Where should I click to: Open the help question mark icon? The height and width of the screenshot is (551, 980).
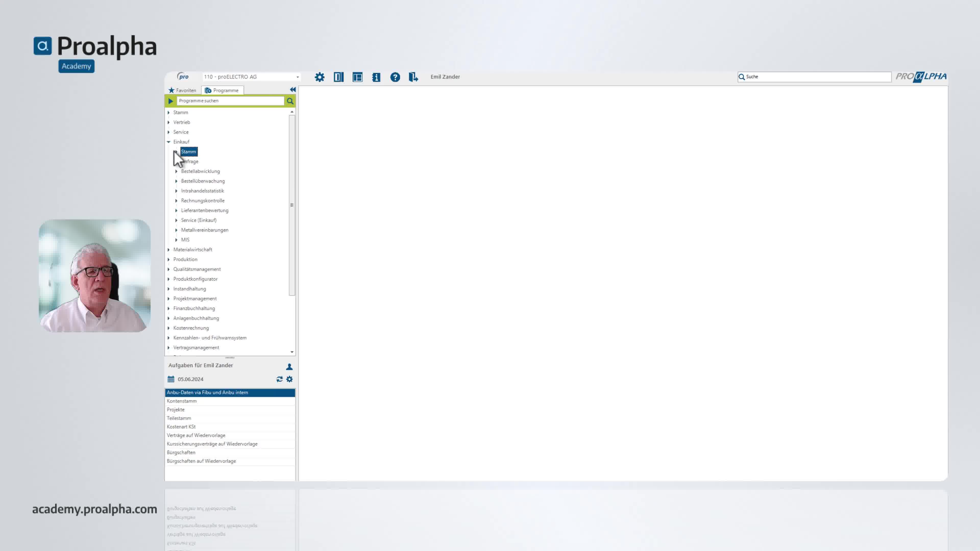point(395,77)
